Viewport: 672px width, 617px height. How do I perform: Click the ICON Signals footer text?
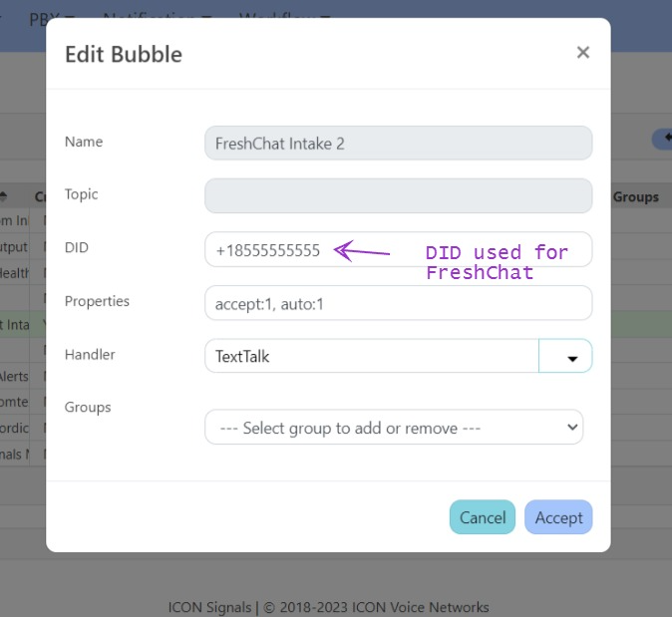click(x=329, y=607)
